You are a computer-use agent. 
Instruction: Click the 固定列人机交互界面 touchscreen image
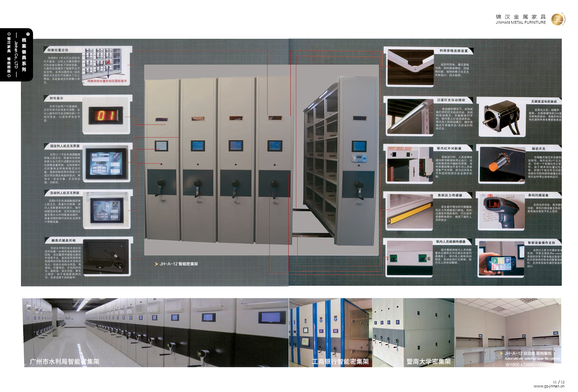[106, 164]
